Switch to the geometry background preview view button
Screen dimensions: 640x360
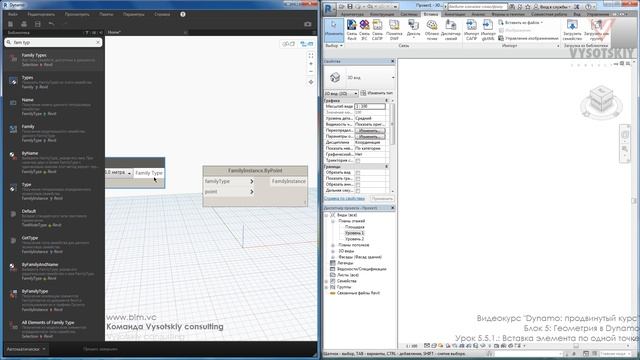pyautogui.click(x=289, y=44)
